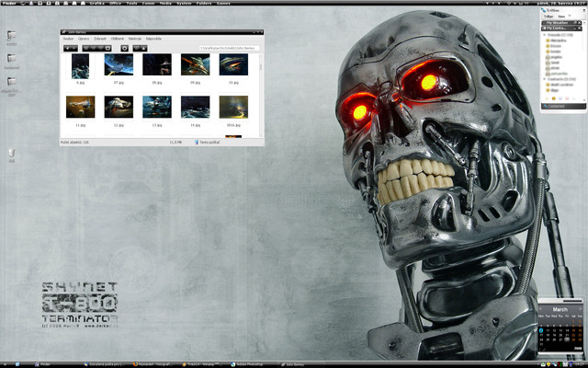The width and height of the screenshot is (588, 368).
Task: Open the Games menu in top bar
Action: (x=223, y=3)
